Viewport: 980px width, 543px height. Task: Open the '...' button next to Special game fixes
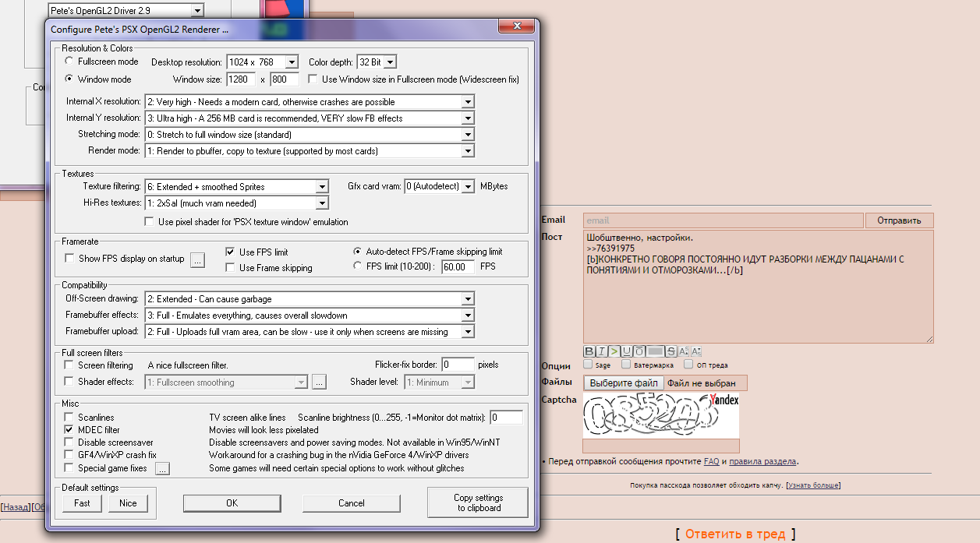(x=162, y=469)
